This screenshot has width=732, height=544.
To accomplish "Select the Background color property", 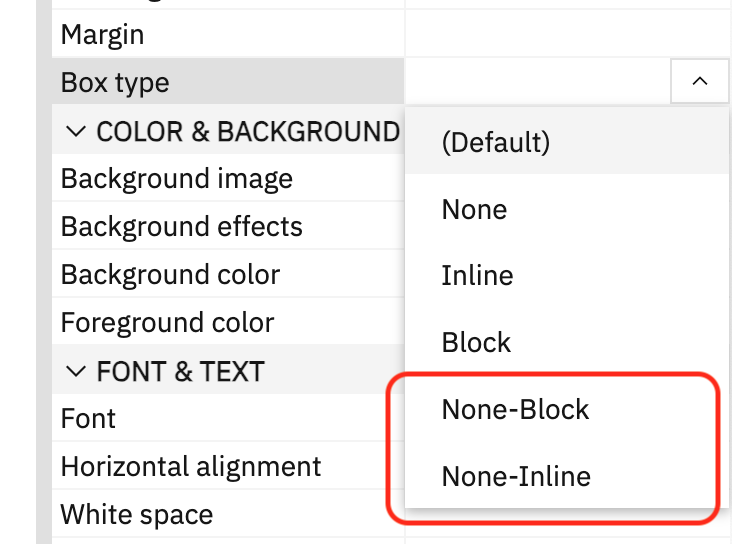I will tap(228, 274).
